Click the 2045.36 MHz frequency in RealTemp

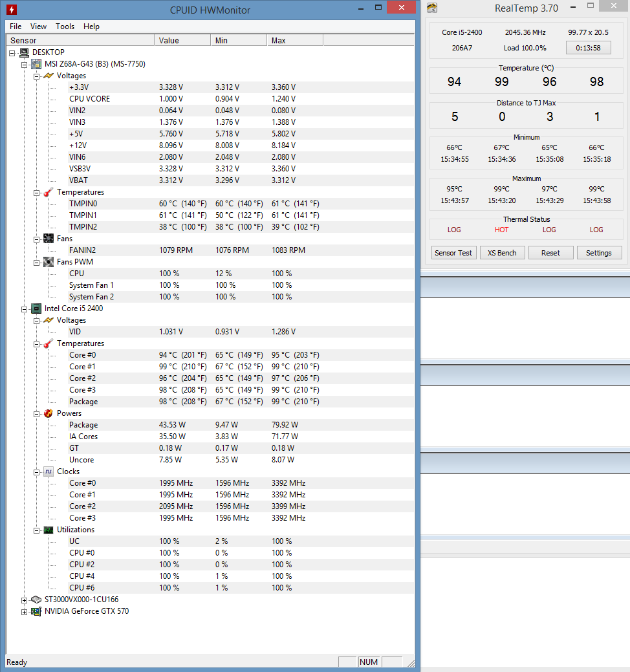pyautogui.click(x=525, y=32)
